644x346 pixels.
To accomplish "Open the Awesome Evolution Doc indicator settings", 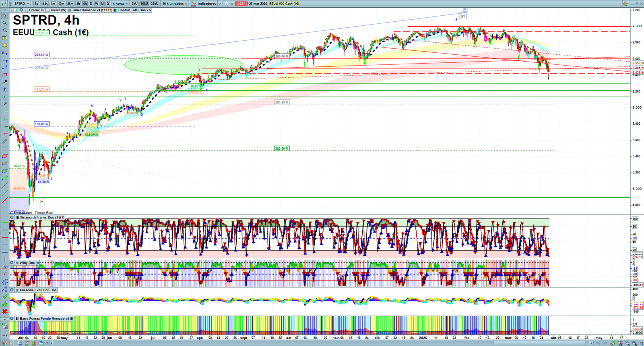I will click(17, 290).
